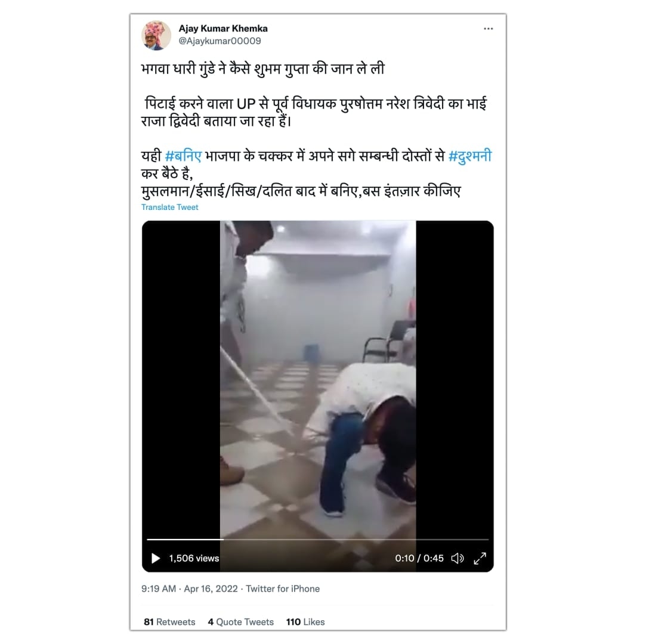Mute the video using the speaker icon
Screen dimensions: 646x644
point(458,558)
